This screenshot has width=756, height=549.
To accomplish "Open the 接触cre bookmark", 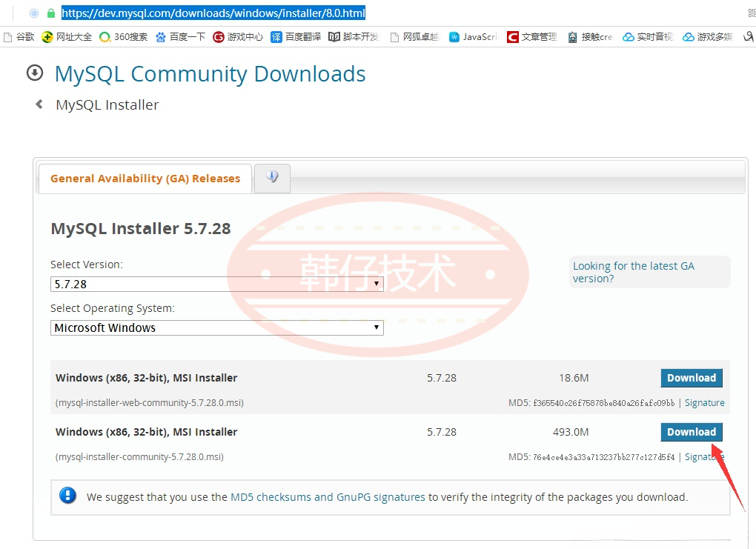I will [x=590, y=37].
